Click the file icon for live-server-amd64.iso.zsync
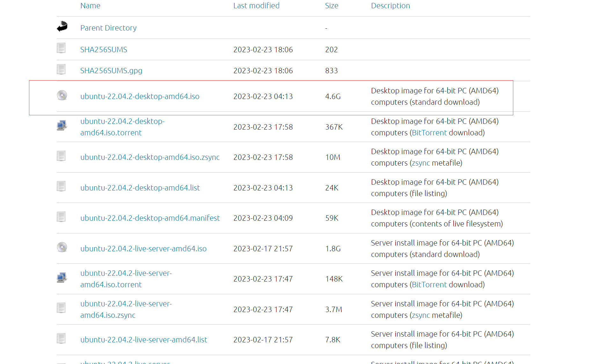The image size is (614, 364). pyautogui.click(x=61, y=308)
